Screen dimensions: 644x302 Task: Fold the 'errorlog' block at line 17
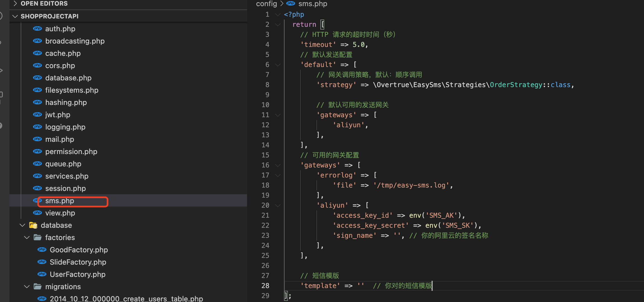click(278, 175)
